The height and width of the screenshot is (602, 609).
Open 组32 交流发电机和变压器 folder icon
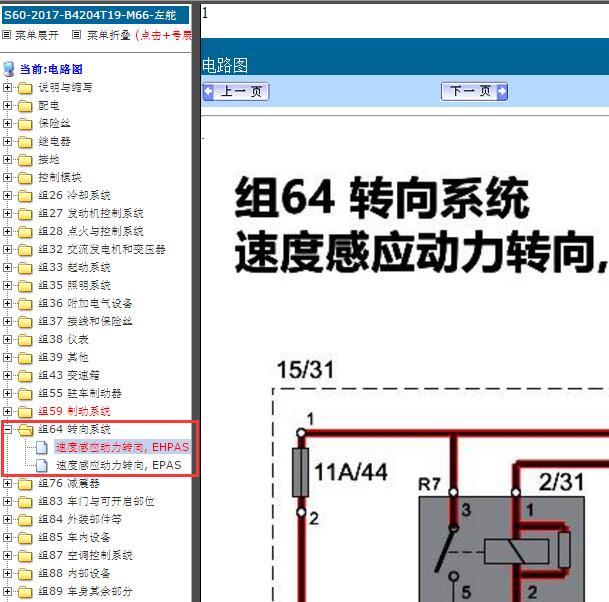[x=25, y=249]
